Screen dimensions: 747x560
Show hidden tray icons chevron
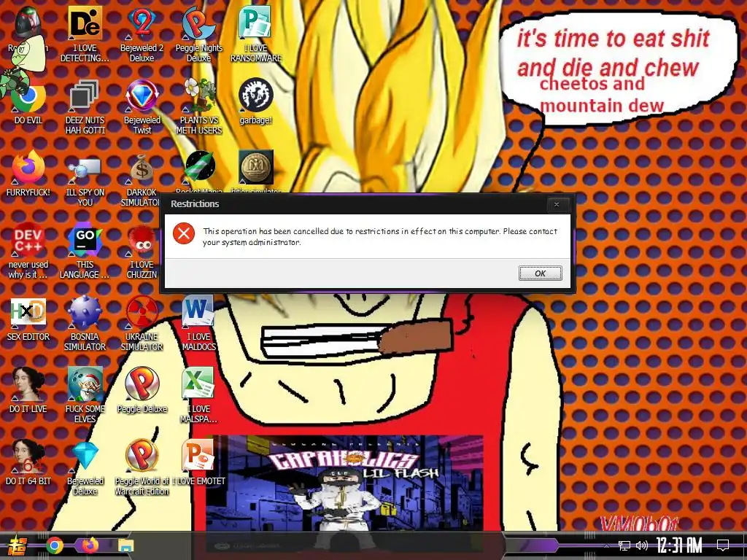(x=606, y=545)
